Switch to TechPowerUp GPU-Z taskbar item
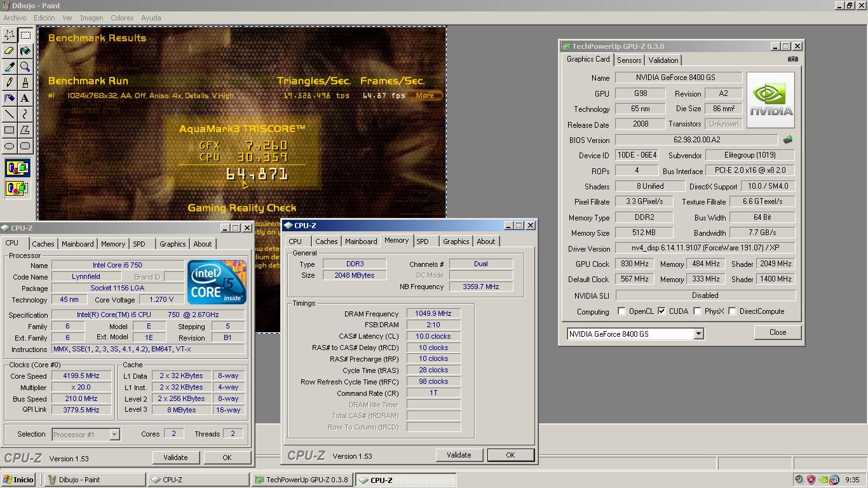The width and height of the screenshot is (868, 488). click(x=302, y=480)
